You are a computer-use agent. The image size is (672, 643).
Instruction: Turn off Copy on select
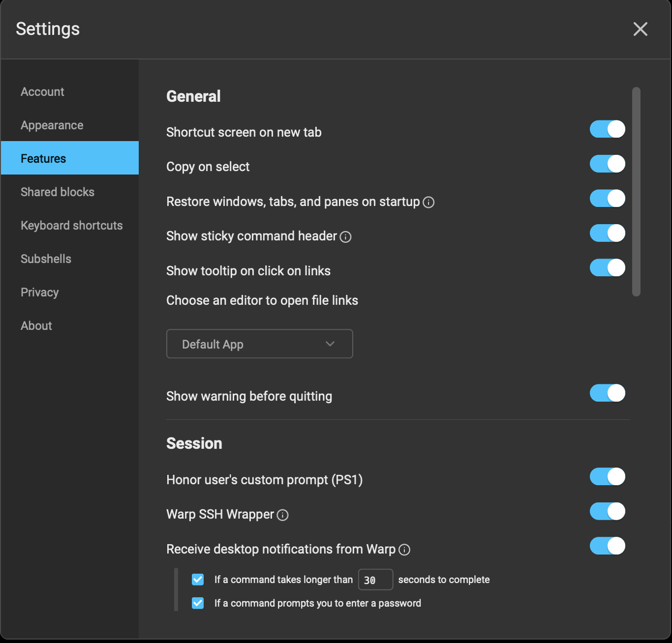coord(607,164)
